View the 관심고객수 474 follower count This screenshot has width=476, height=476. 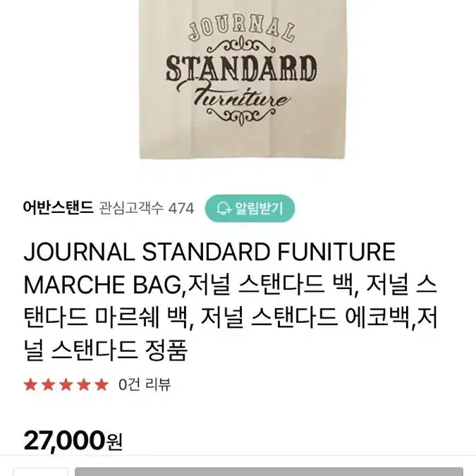(147, 209)
